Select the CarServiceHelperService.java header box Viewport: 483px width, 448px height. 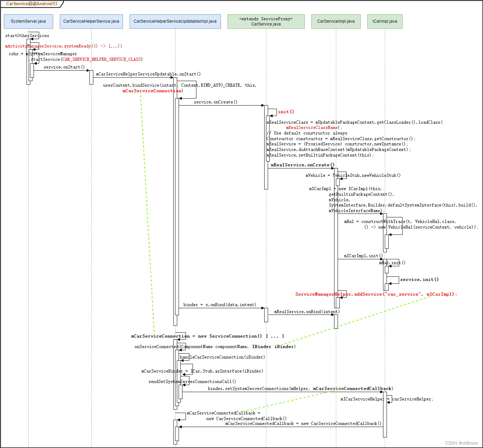pos(91,21)
